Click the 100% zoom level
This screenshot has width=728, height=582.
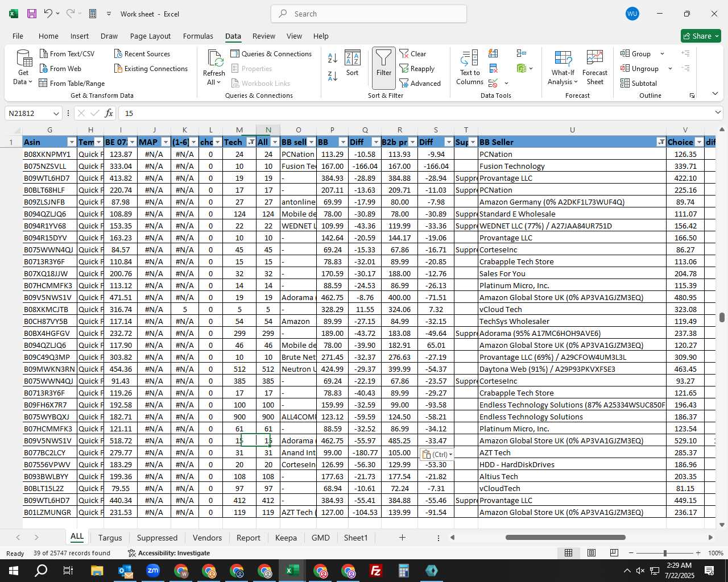coord(715,553)
